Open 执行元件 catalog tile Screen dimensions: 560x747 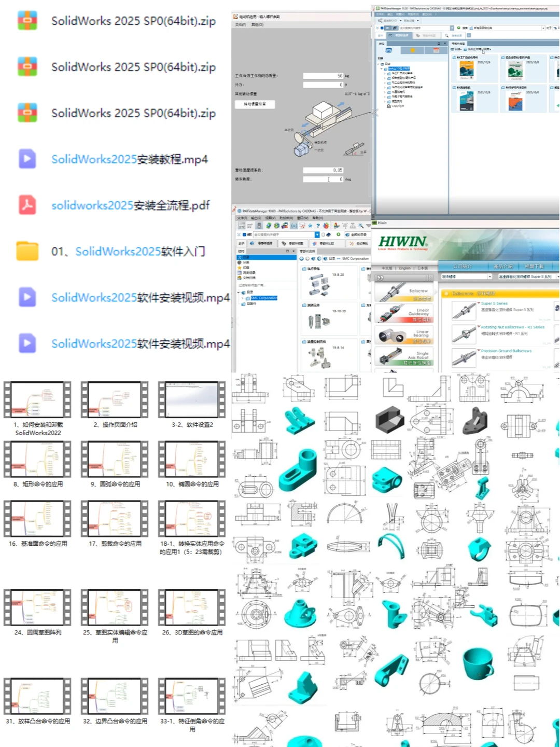[328, 283]
